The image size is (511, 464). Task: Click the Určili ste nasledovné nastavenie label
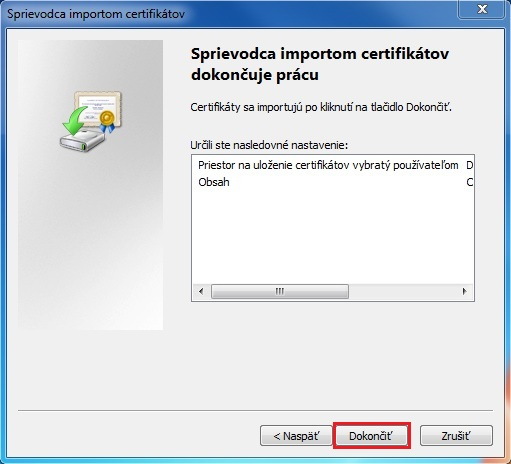tap(269, 145)
